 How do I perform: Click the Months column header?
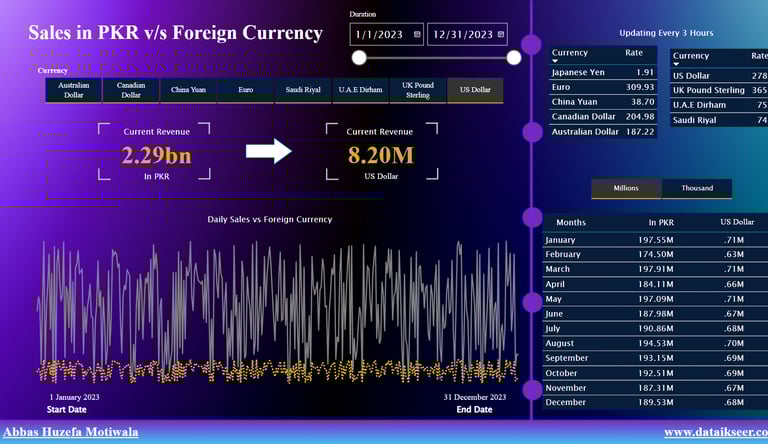click(x=571, y=222)
